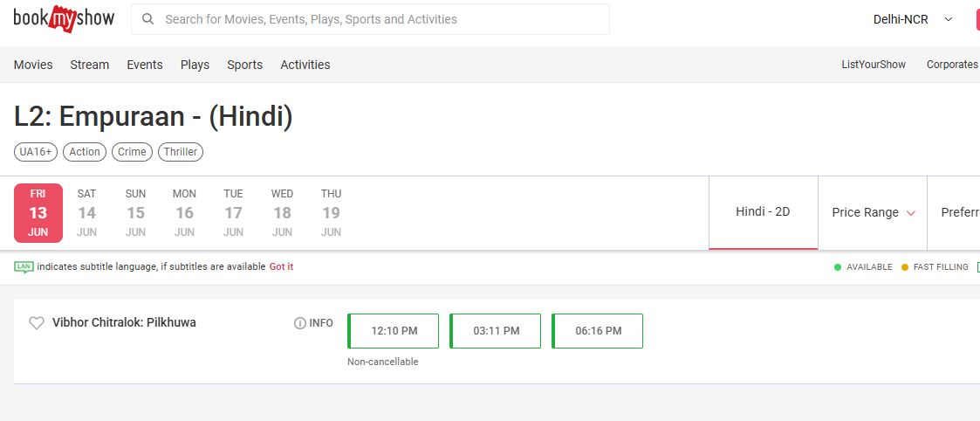Favorite Vibhor Chitralok with heart icon
Screen dimensions: 980x421
[x=37, y=323]
